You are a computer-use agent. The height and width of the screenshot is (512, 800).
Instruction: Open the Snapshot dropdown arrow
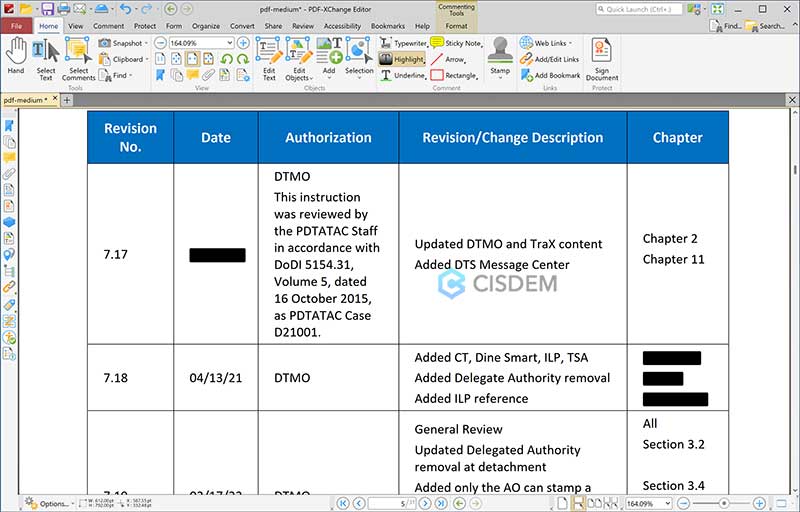[x=148, y=43]
